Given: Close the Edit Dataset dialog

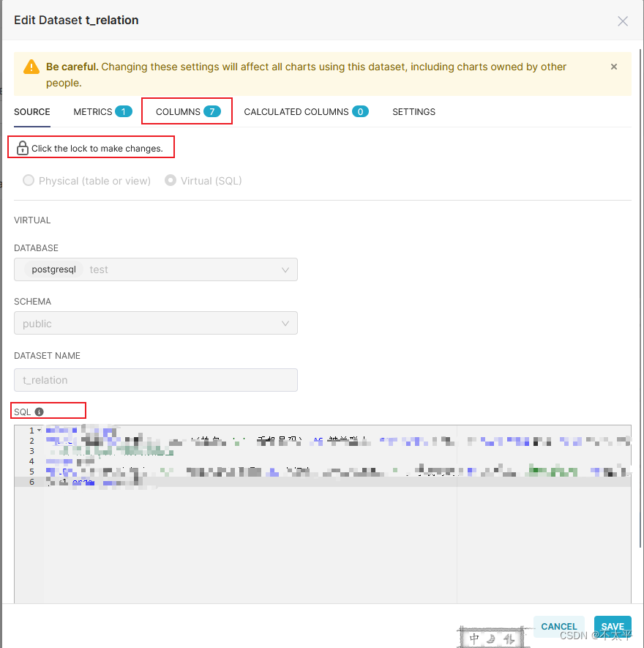Looking at the screenshot, I should pyautogui.click(x=623, y=21).
